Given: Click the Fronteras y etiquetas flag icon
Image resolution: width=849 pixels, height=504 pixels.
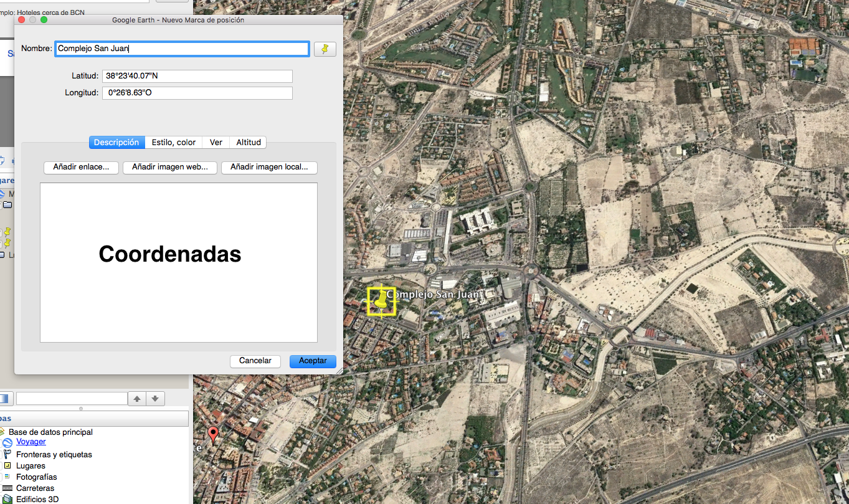Looking at the screenshot, I should coord(7,454).
